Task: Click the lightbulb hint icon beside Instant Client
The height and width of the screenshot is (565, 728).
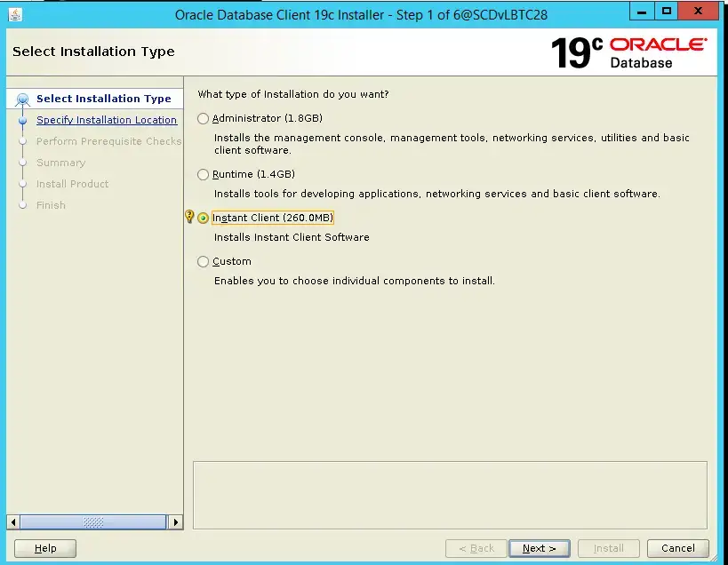Action: coord(189,218)
